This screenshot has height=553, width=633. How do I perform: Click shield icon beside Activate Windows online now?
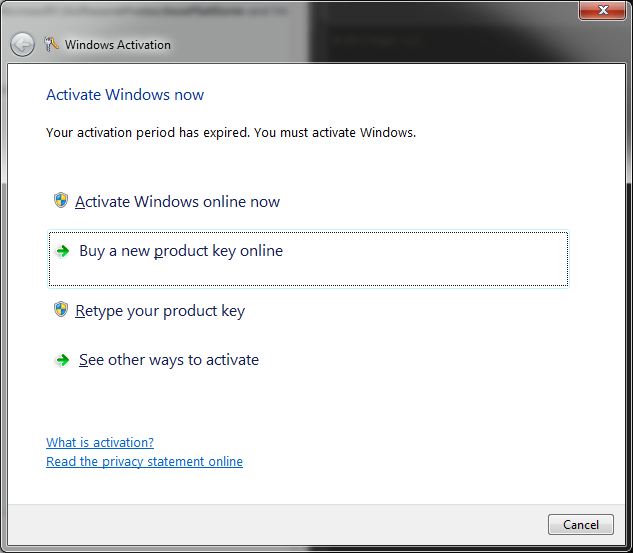pyautogui.click(x=61, y=200)
